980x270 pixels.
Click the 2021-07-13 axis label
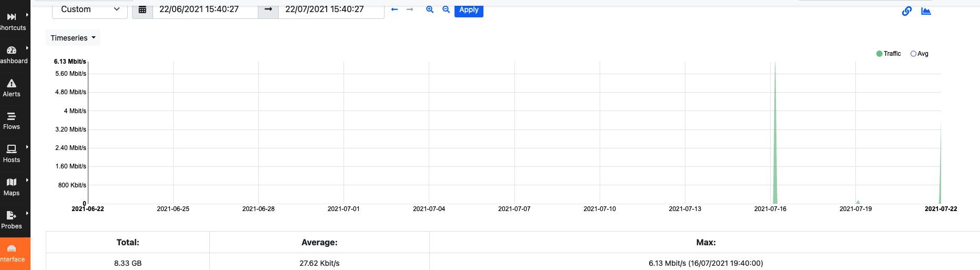pyautogui.click(x=685, y=209)
